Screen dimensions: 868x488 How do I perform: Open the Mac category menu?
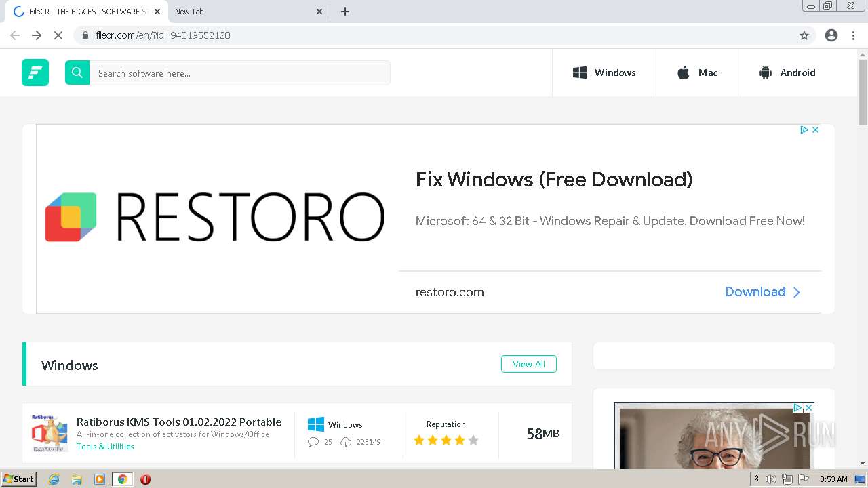click(697, 73)
